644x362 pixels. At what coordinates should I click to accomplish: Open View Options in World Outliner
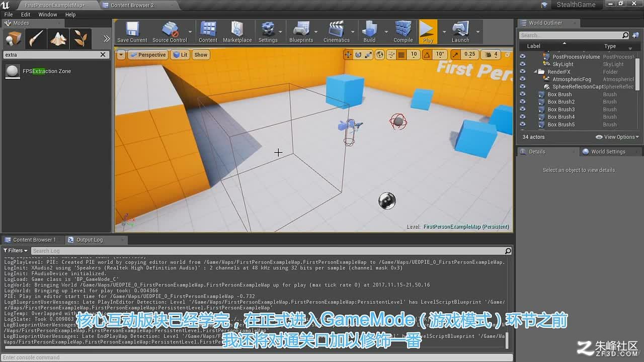tap(617, 137)
